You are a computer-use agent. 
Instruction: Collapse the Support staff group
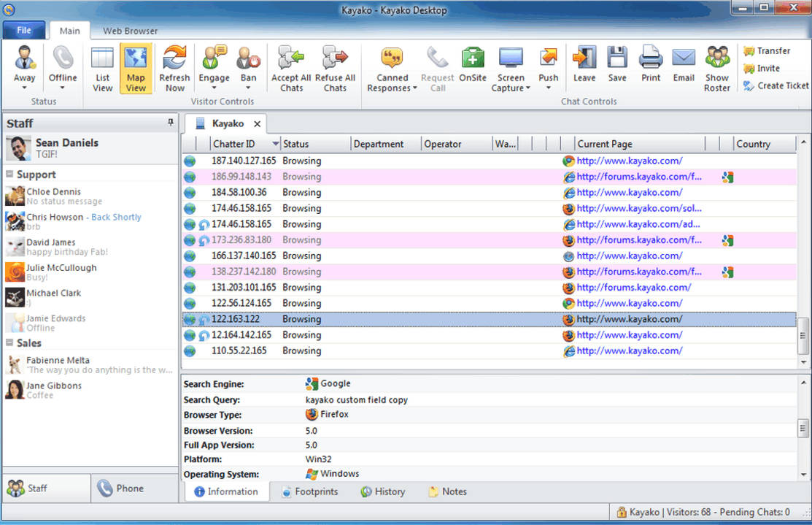[x=10, y=175]
